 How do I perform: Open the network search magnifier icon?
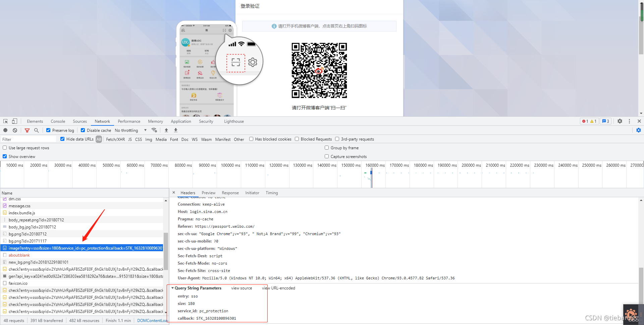[36, 130]
